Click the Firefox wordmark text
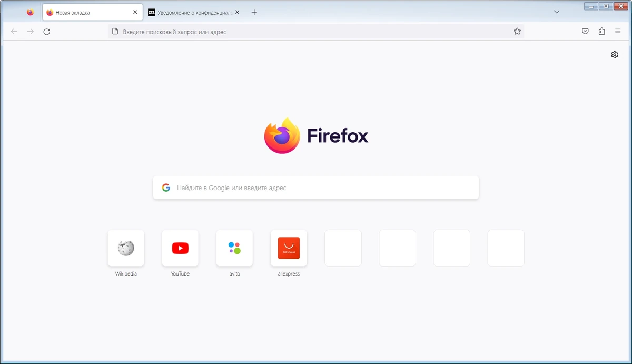This screenshot has width=632, height=364. tap(338, 136)
